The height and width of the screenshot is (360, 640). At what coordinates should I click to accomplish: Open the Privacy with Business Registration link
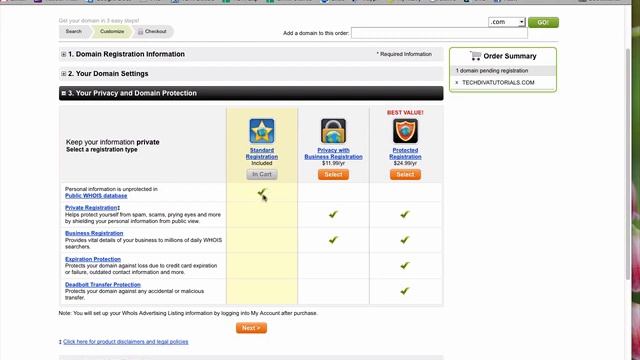333,153
